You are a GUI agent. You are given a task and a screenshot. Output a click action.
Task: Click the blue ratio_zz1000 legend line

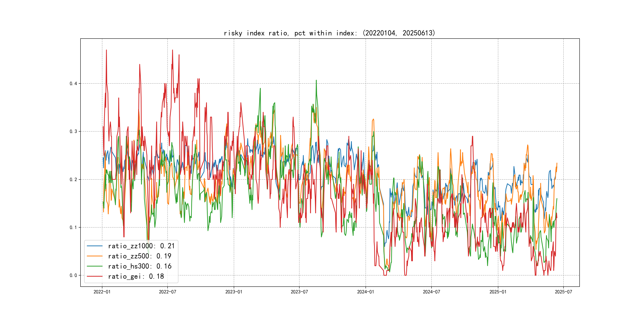(x=94, y=246)
